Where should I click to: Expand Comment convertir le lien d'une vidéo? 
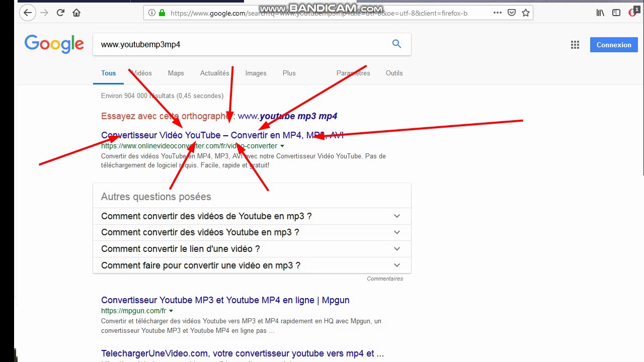(252, 249)
